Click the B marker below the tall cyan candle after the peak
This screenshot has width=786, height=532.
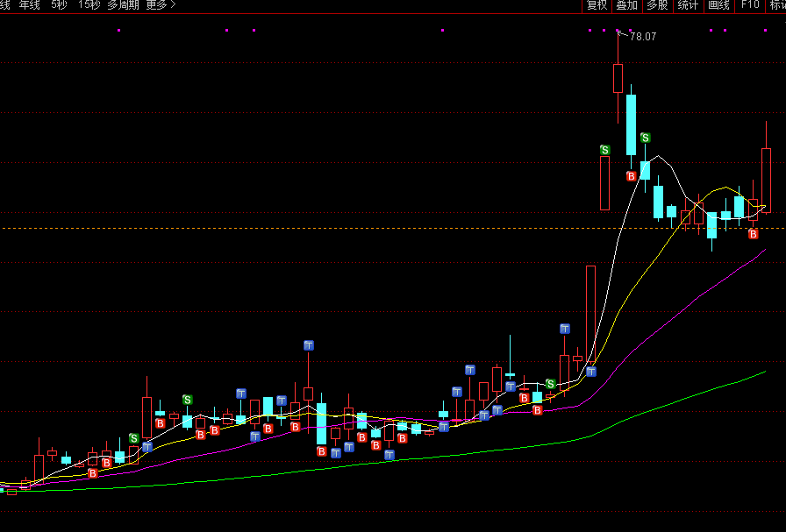click(631, 176)
